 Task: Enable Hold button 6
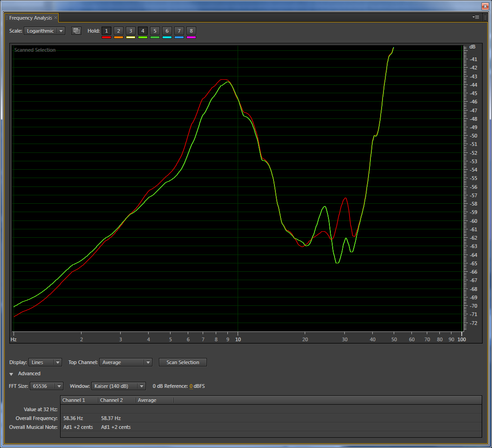coord(167,31)
